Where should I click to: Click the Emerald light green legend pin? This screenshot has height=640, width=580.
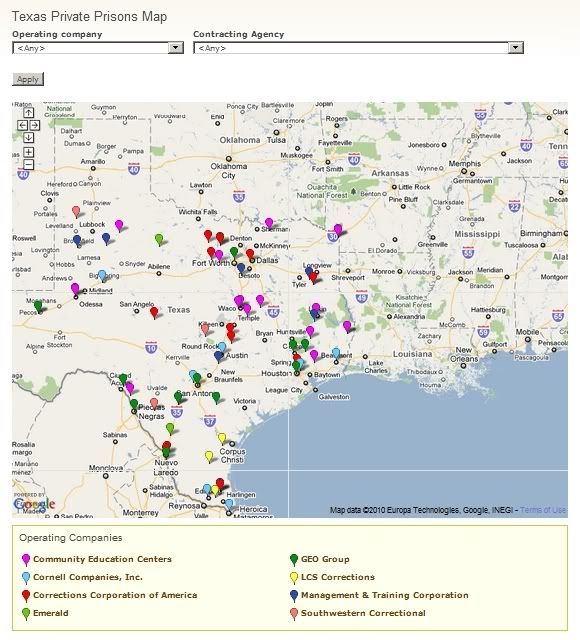(x=26, y=613)
